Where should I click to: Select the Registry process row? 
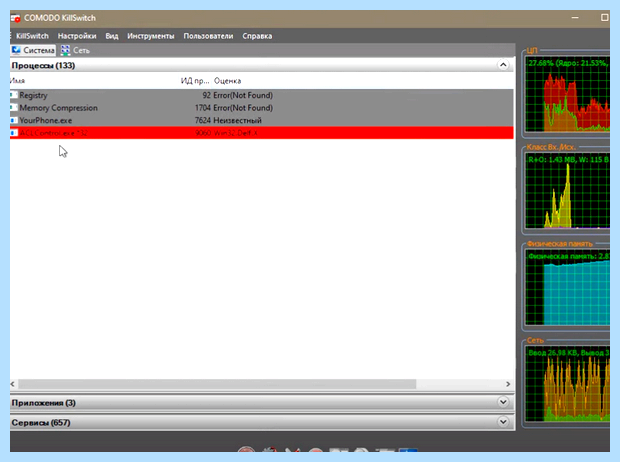262,95
